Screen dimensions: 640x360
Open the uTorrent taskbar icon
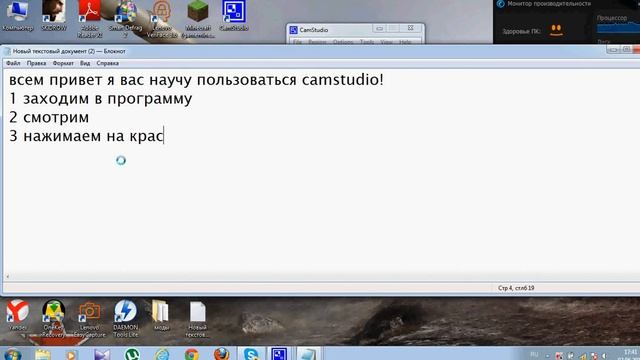point(132,354)
